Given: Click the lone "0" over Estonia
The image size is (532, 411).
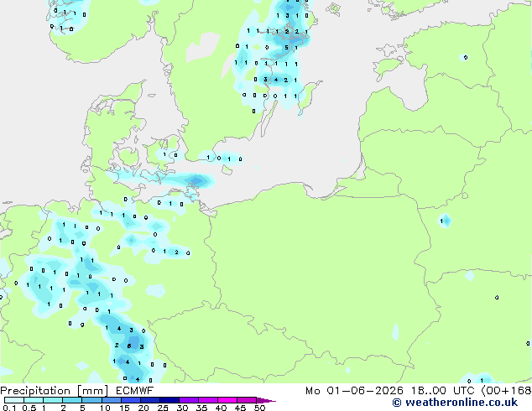Looking at the screenshot, I should tap(466, 57).
